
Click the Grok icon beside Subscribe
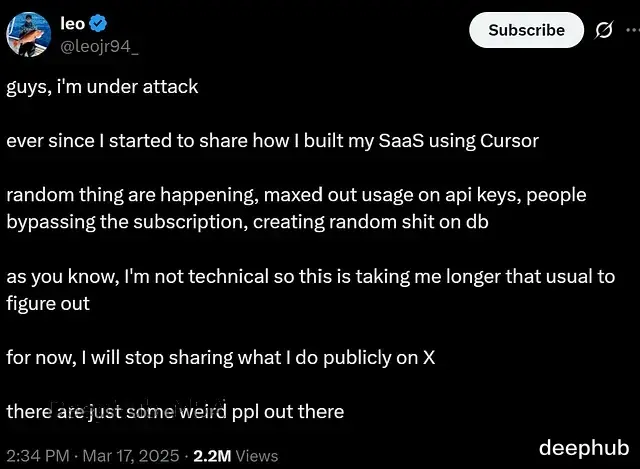click(604, 30)
